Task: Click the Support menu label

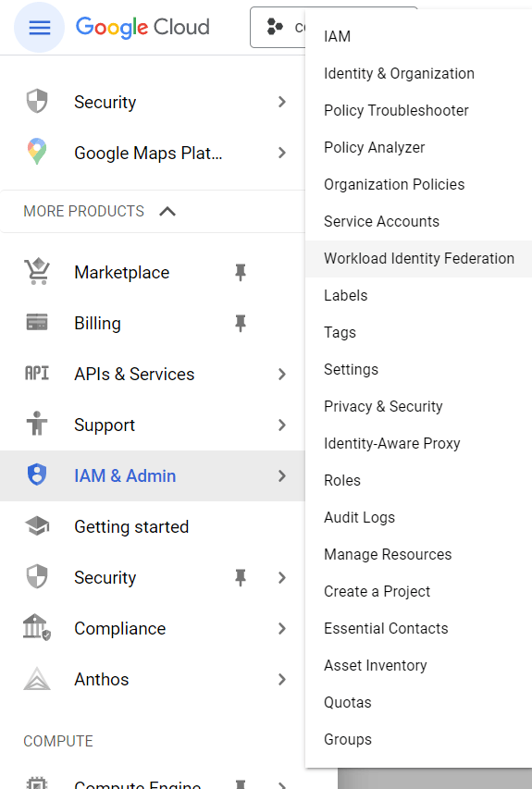Action: pos(105,425)
